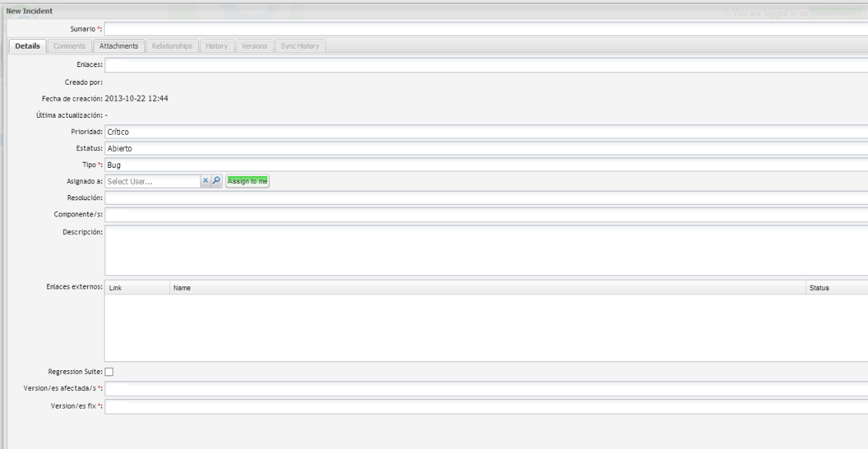Click the Version/es fix field
This screenshot has width=868, height=449.
486,406
